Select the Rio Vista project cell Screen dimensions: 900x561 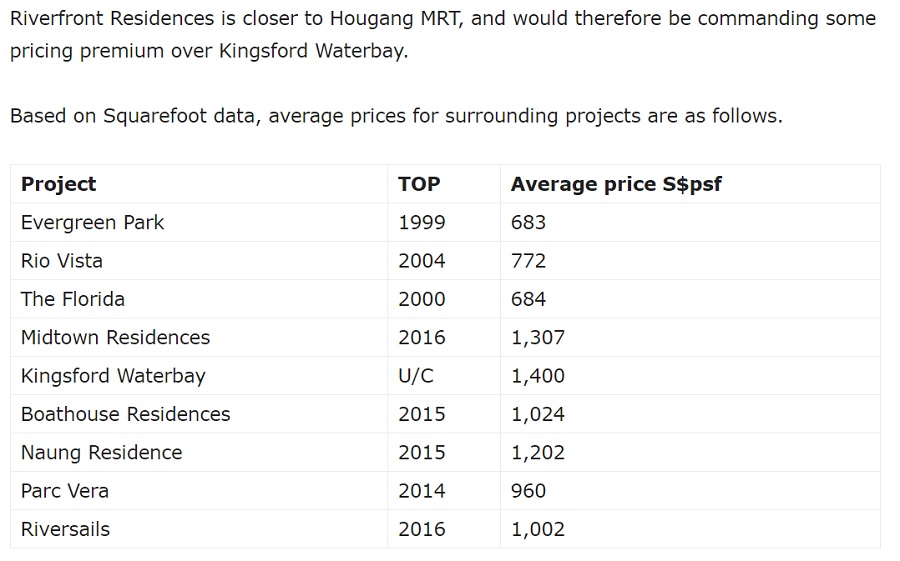coord(62,261)
